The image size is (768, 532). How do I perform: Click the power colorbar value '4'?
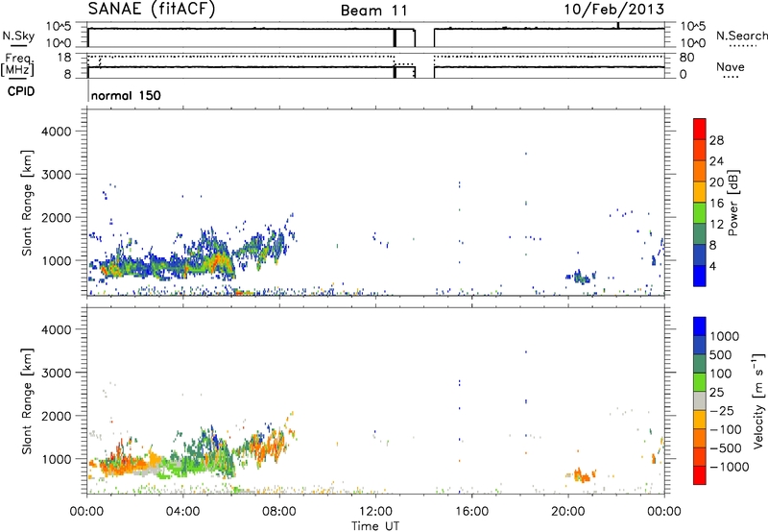[713, 266]
